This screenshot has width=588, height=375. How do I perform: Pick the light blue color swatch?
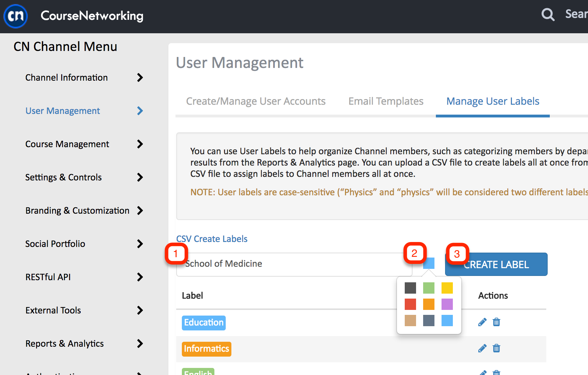point(447,321)
